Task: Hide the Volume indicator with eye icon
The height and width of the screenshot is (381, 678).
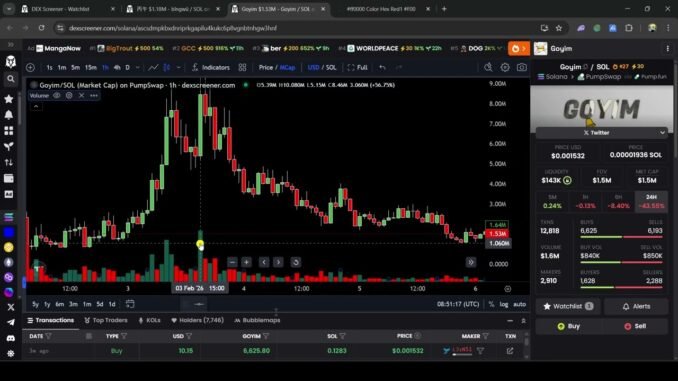Action: click(x=57, y=95)
